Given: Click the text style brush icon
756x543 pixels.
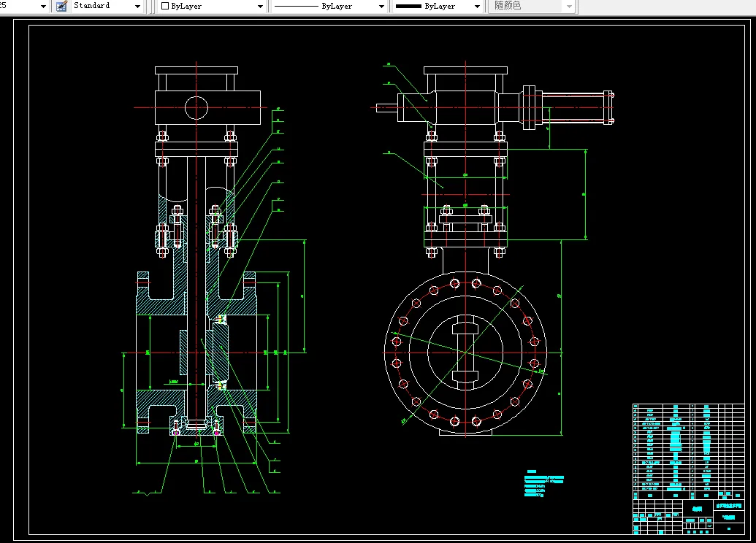Looking at the screenshot, I should point(61,6).
